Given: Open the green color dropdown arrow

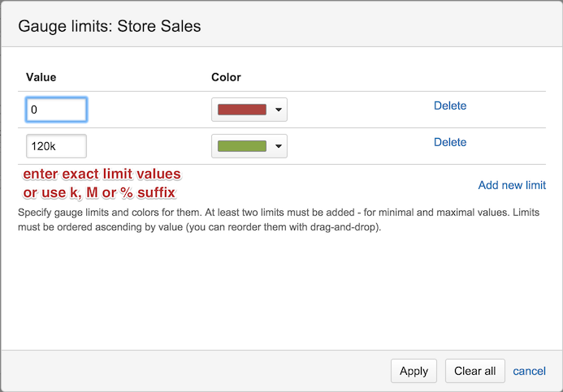Looking at the screenshot, I should pyautogui.click(x=279, y=146).
